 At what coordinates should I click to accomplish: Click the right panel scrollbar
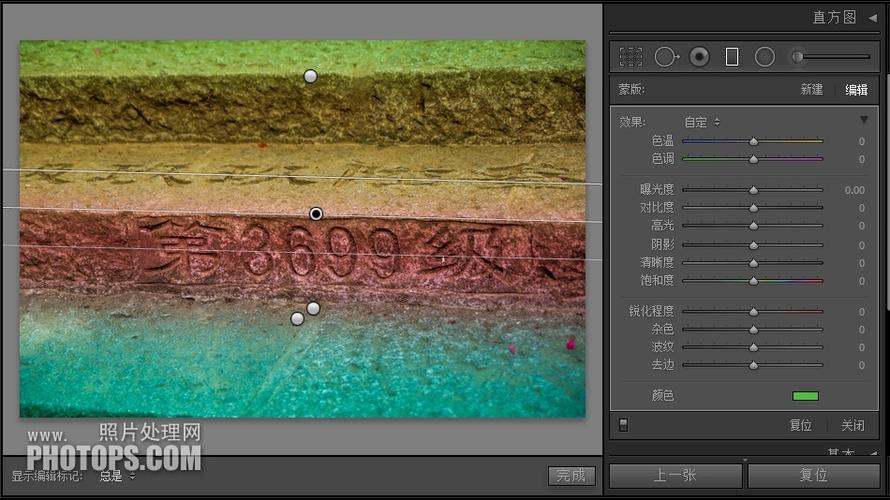point(886,193)
